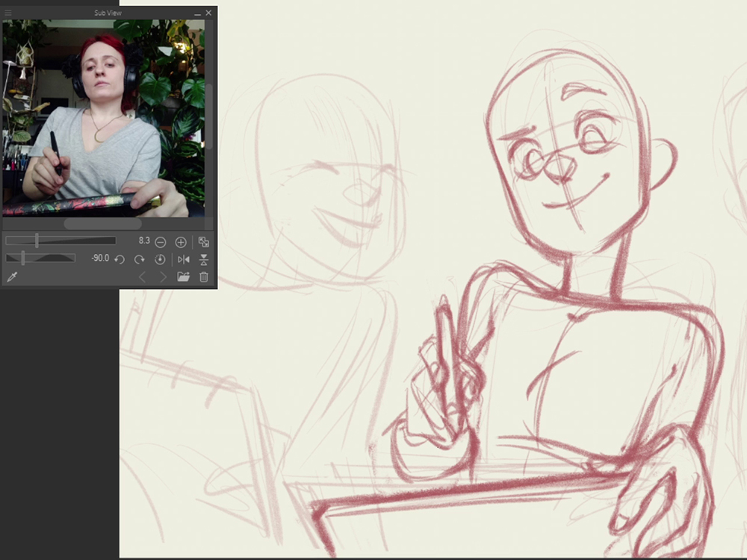
Task: Enable the Sub View eyedropper
Action: [11, 277]
